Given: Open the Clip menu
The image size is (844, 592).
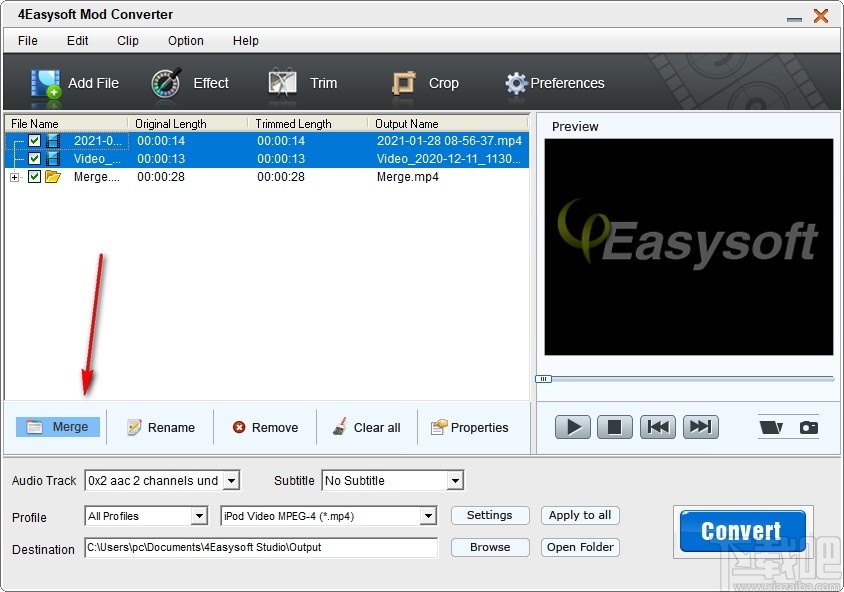Looking at the screenshot, I should [x=127, y=41].
